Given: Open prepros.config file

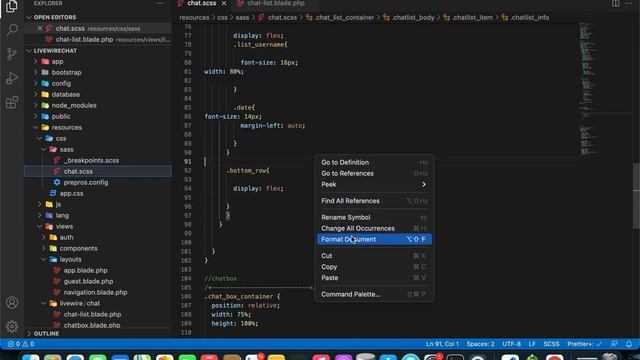Looking at the screenshot, I should coord(86,182).
